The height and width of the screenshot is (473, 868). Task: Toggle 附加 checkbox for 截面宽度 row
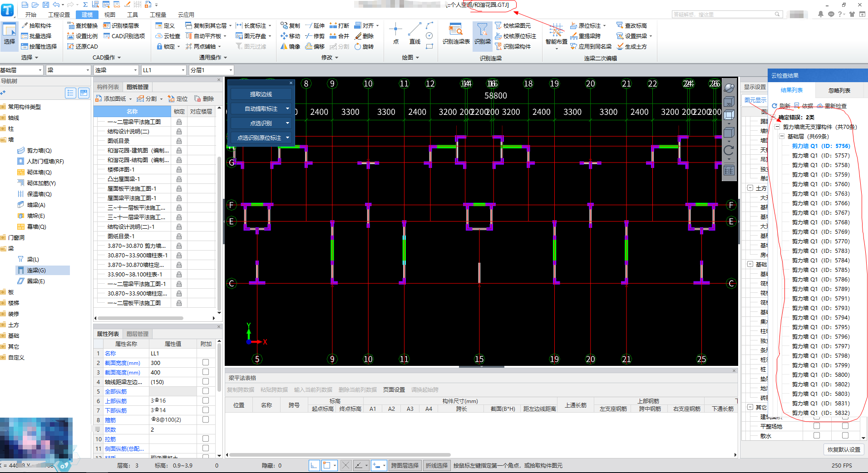pyautogui.click(x=206, y=362)
